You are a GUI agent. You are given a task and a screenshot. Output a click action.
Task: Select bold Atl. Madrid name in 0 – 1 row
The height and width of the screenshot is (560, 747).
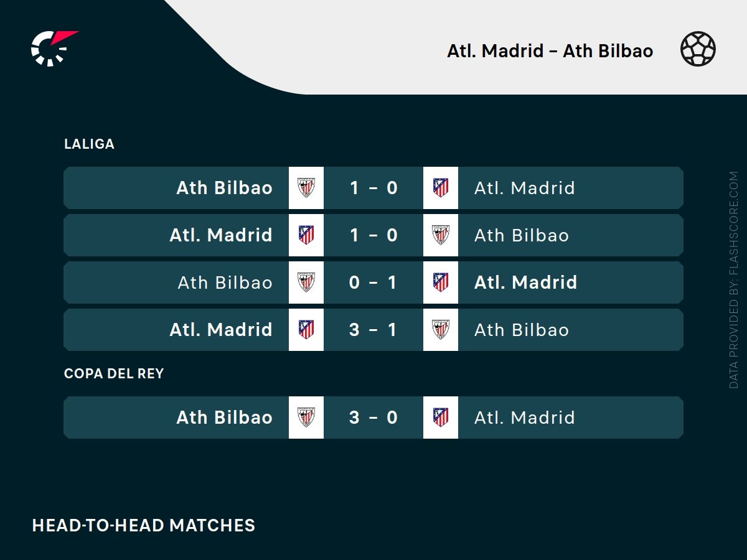pos(525,282)
